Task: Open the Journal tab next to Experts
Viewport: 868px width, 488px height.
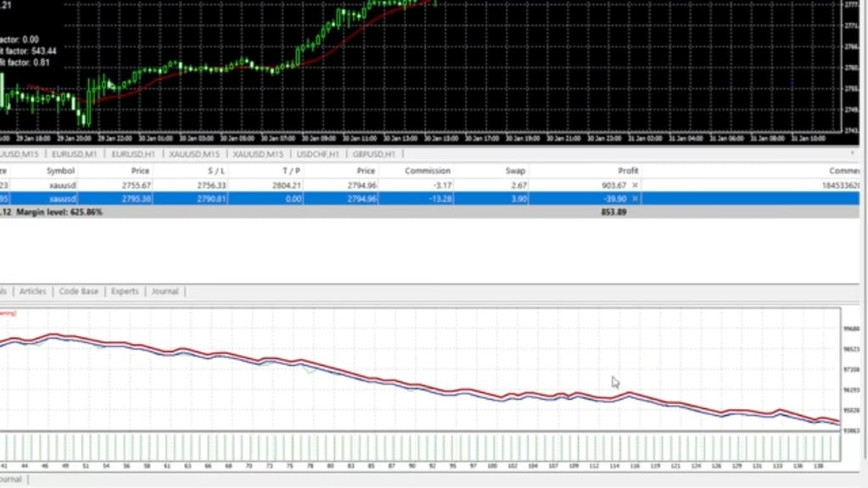Action: (x=165, y=291)
